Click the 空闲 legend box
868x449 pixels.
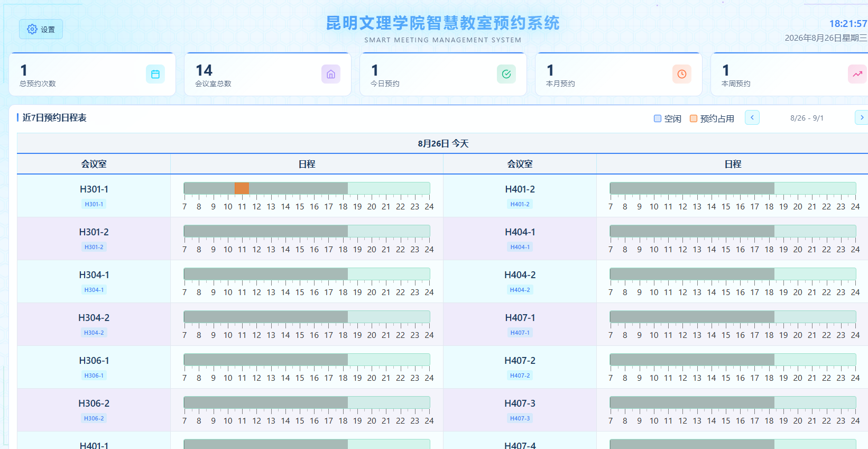pos(658,118)
